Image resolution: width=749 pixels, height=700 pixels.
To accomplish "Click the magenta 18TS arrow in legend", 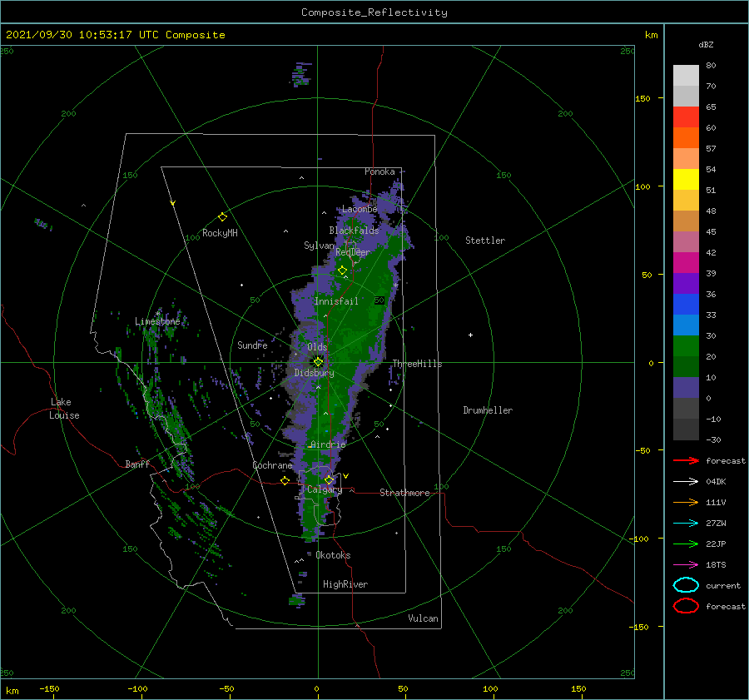I will tap(686, 565).
